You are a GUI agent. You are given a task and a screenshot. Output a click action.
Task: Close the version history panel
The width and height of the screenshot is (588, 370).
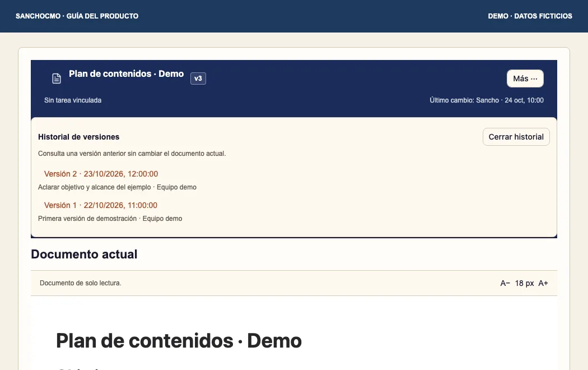[x=516, y=137]
